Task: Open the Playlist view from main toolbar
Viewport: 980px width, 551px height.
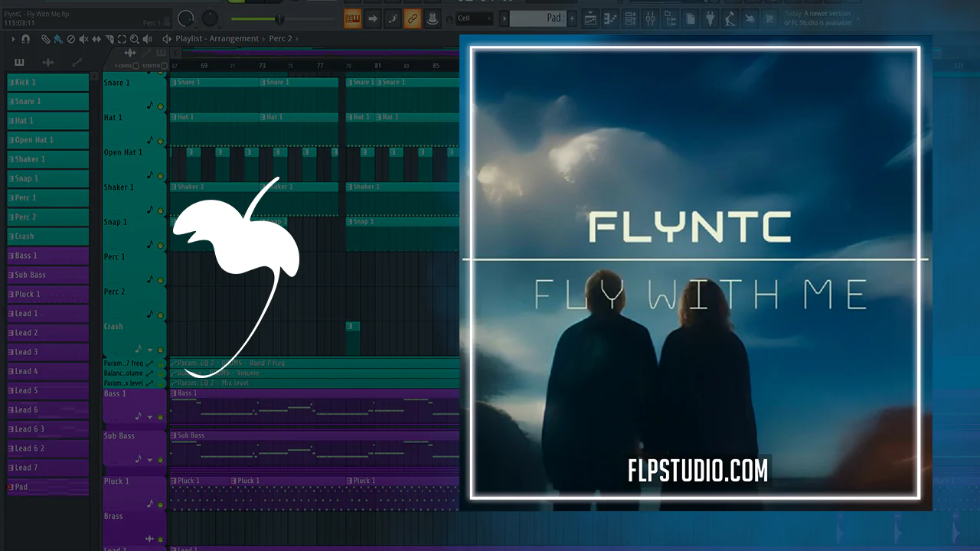Action: pyautogui.click(x=591, y=18)
